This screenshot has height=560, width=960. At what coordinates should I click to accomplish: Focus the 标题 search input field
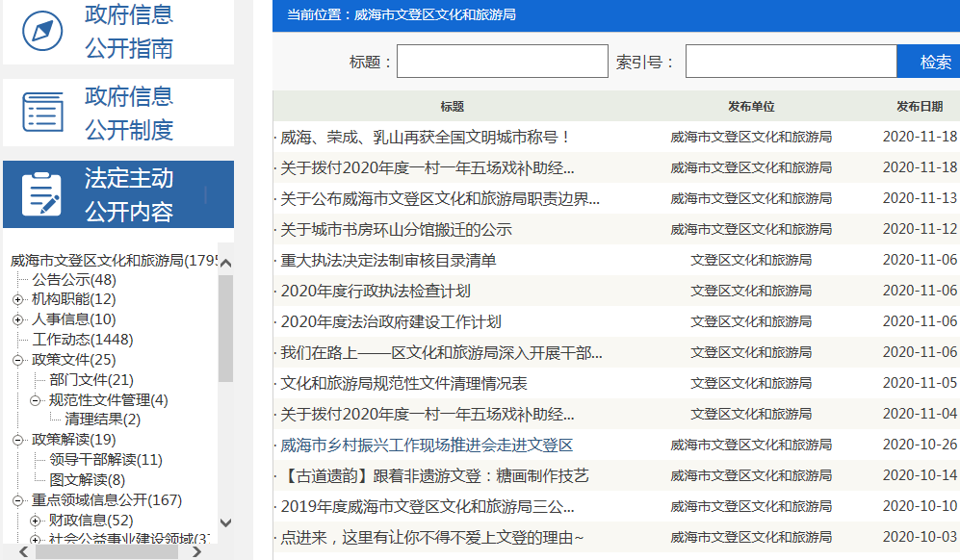tap(502, 62)
